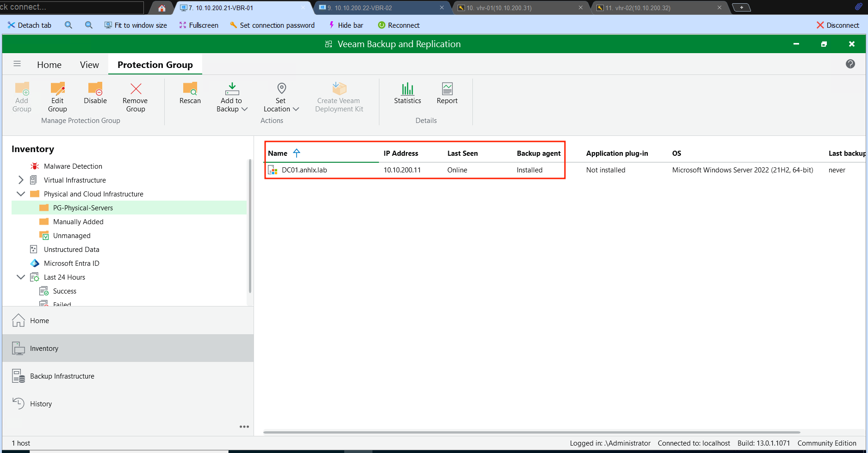Open the Statistics chart icon
Image resolution: width=868 pixels, height=453 pixels.
pyautogui.click(x=408, y=88)
